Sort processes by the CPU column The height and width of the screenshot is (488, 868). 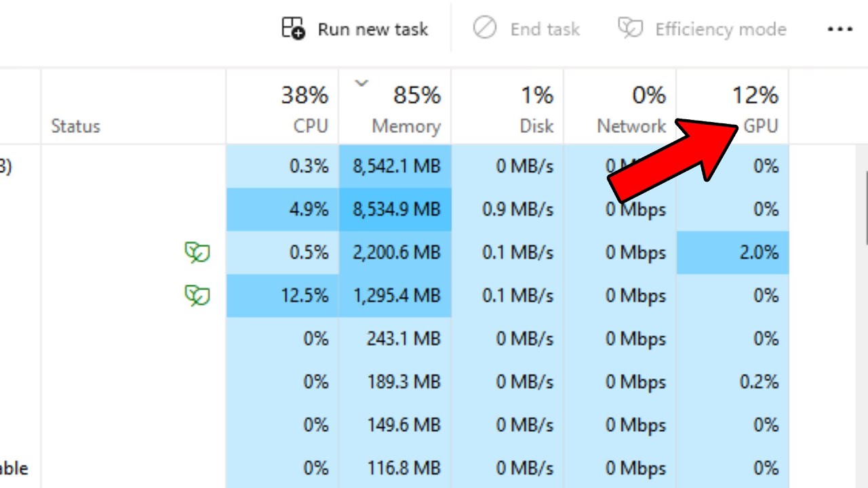tap(282, 107)
